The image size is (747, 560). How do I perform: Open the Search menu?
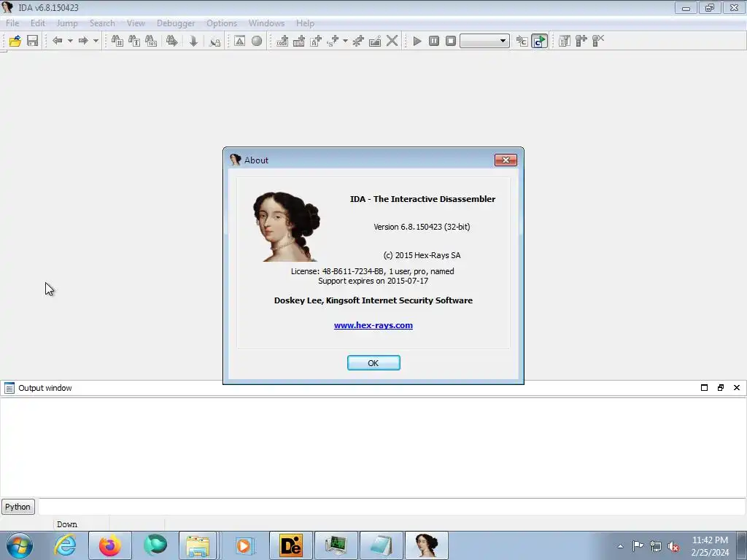tap(102, 23)
